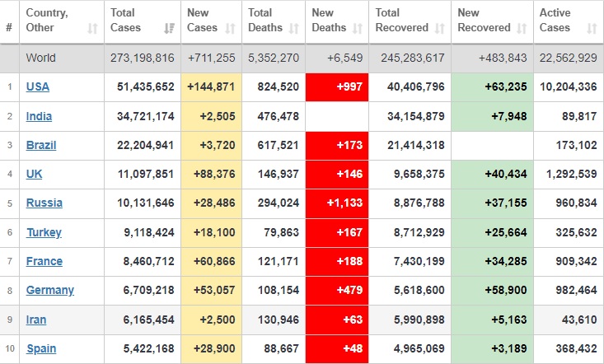Click sort arrows icon in Country, Other column

click(x=93, y=28)
